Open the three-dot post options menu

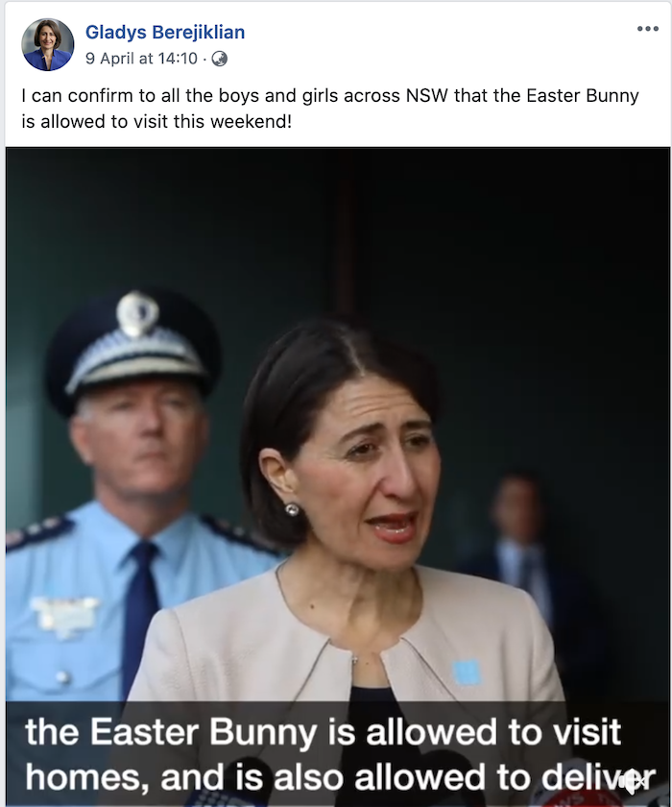pyautogui.click(x=647, y=29)
